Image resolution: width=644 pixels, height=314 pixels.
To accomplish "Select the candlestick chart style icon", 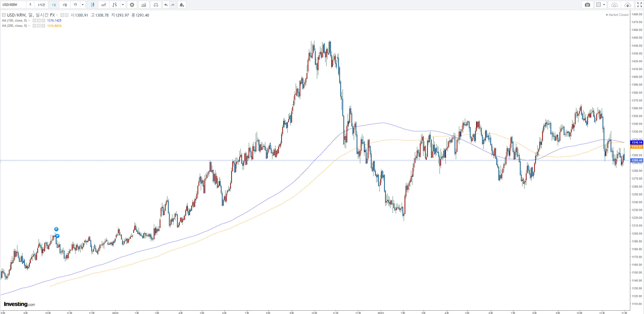I will tap(93, 5).
